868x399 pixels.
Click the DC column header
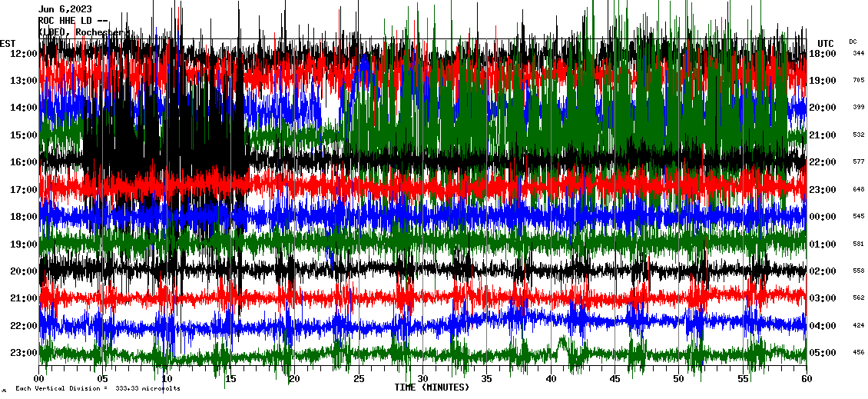click(853, 42)
